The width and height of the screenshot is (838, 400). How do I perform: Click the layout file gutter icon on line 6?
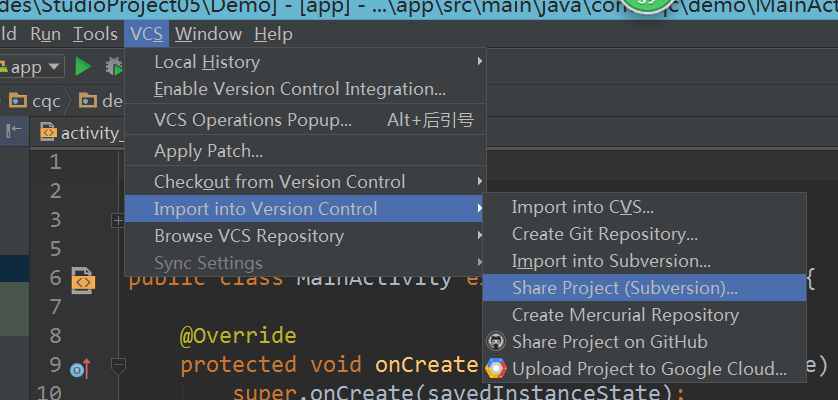click(x=83, y=280)
